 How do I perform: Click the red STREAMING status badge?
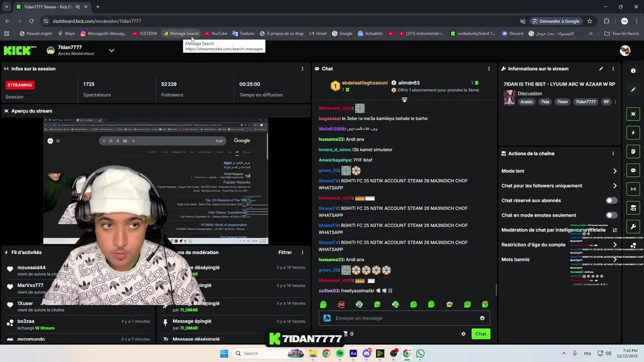(20, 85)
